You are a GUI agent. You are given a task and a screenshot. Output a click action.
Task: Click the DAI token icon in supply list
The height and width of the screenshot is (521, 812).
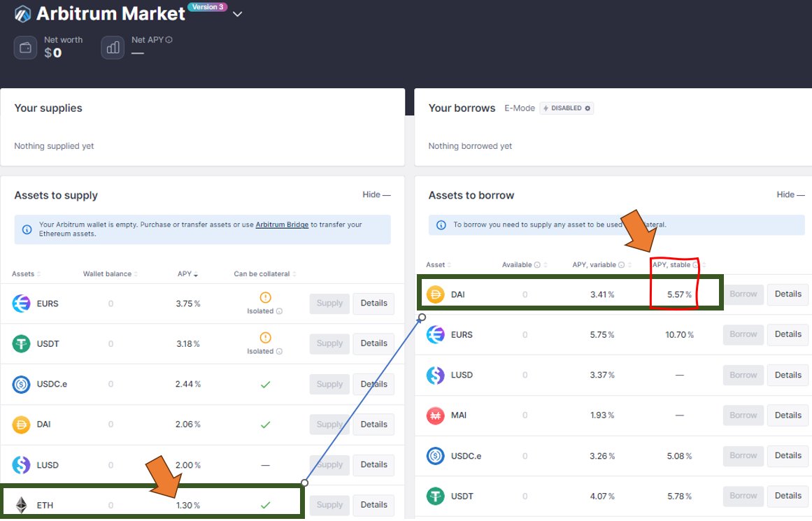click(x=21, y=424)
